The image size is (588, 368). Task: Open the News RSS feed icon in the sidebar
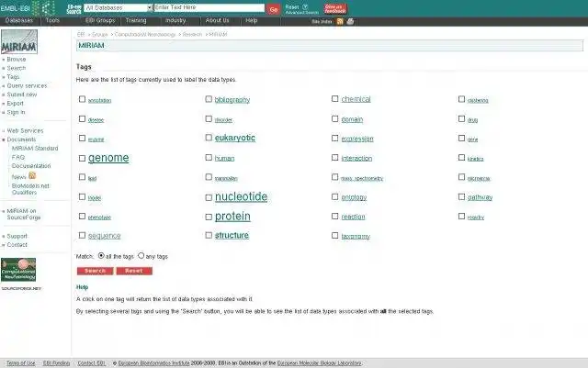32,175
